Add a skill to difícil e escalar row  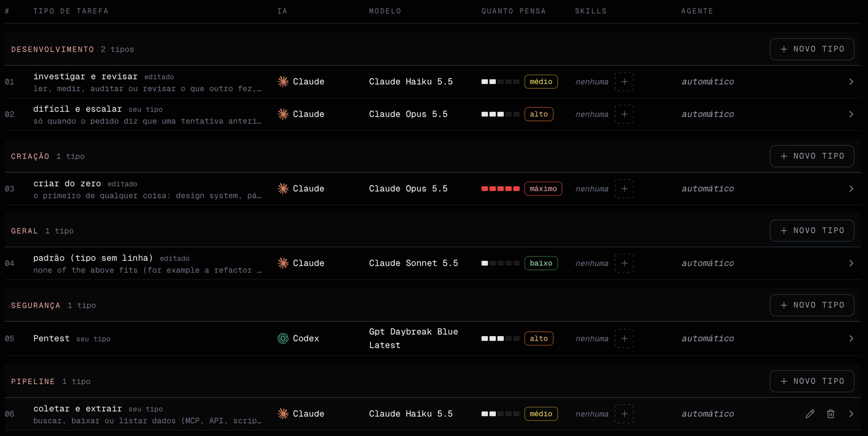click(x=624, y=114)
